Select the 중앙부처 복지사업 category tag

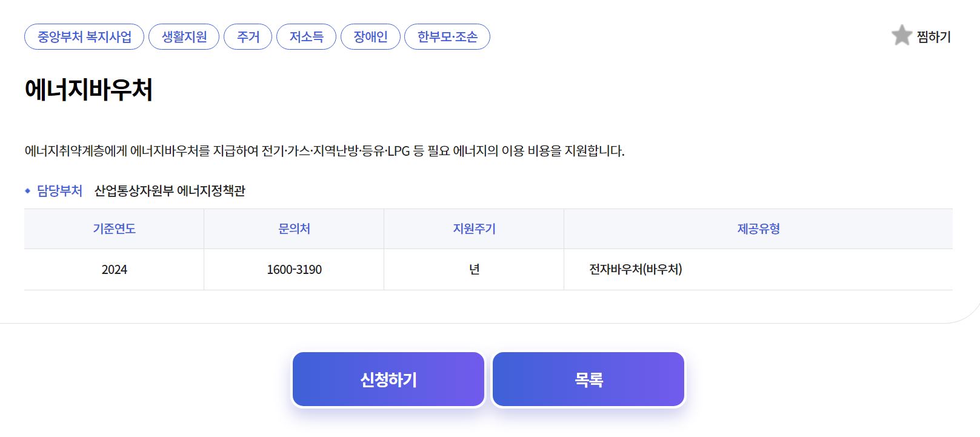(x=82, y=36)
